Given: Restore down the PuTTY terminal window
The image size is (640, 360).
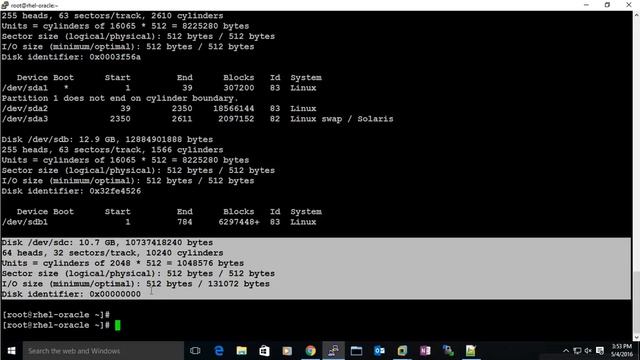Looking at the screenshot, I should [x=607, y=5].
